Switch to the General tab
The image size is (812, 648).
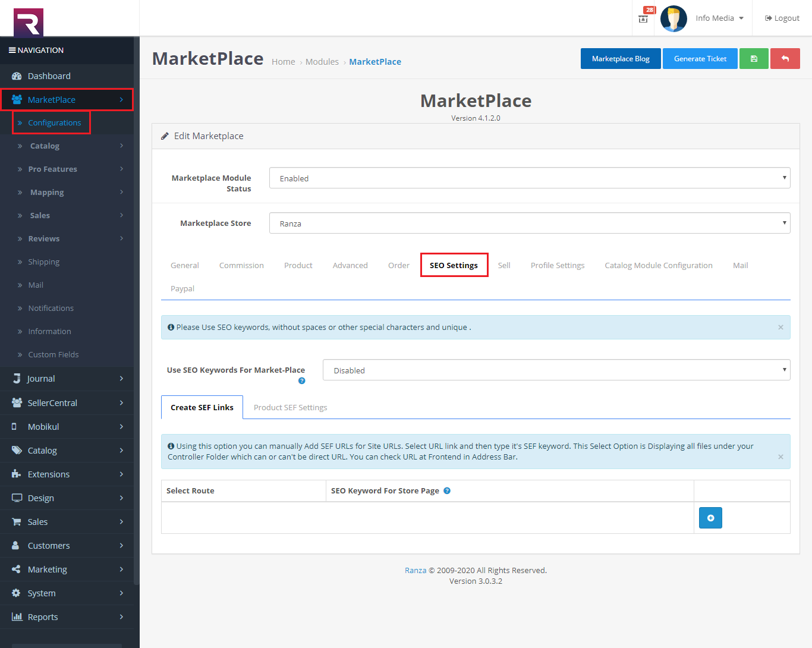coord(185,266)
